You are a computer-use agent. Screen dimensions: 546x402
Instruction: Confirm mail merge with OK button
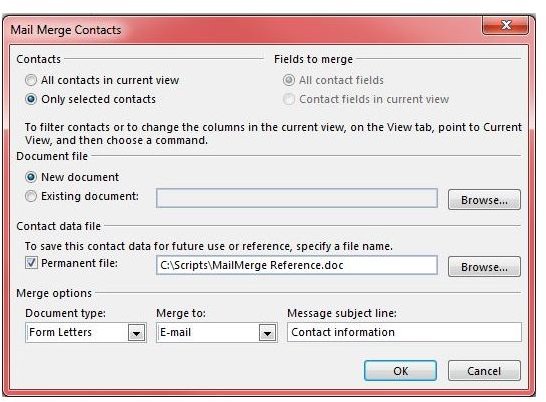(x=400, y=371)
